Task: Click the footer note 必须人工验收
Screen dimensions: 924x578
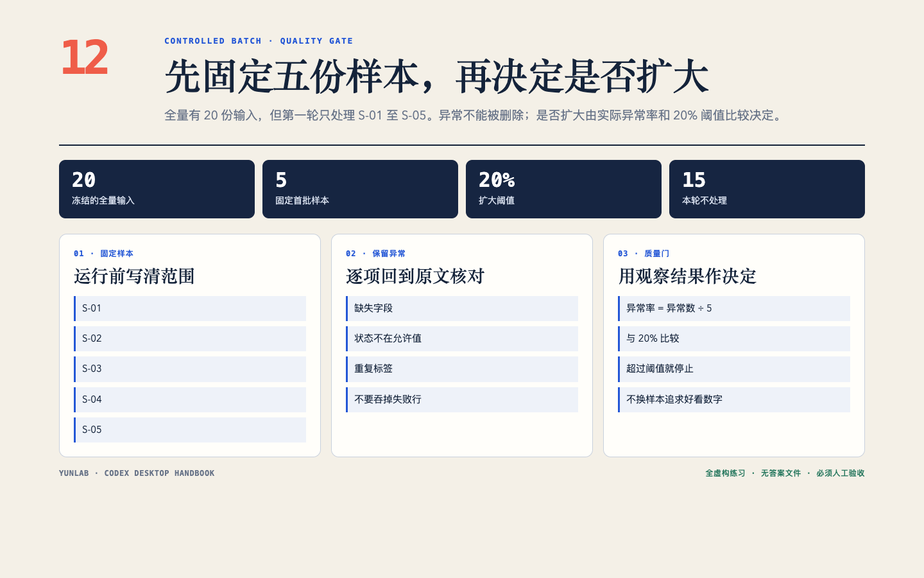Action: [x=841, y=473]
